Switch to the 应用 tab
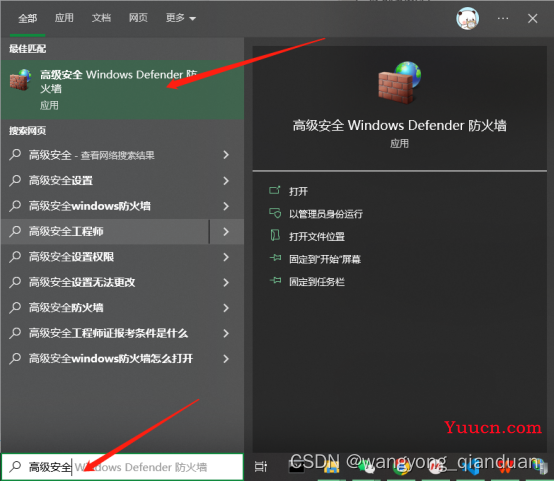Viewport: 554px width, 482px height. 64,18
